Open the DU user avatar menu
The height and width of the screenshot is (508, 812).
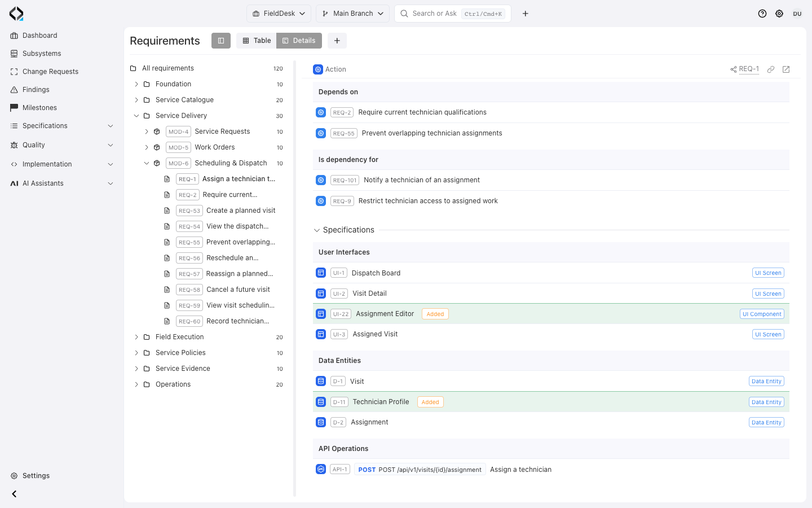point(797,14)
